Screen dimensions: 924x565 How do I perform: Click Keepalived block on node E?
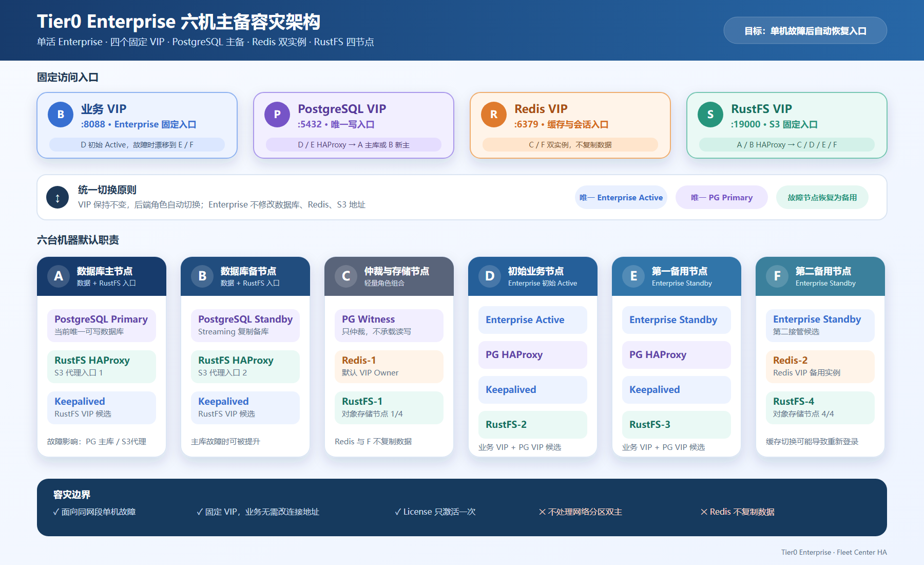coord(677,390)
